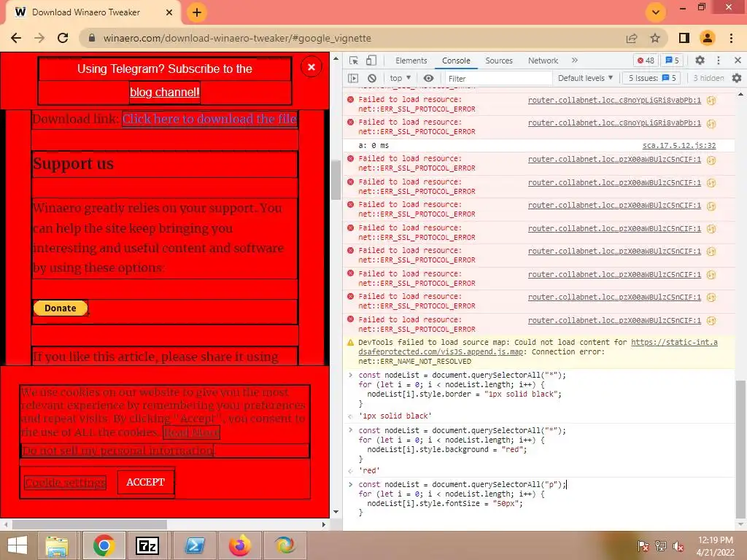Image resolution: width=747 pixels, height=560 pixels.
Task: Open Firefox from the taskbar
Action: pyautogui.click(x=240, y=545)
